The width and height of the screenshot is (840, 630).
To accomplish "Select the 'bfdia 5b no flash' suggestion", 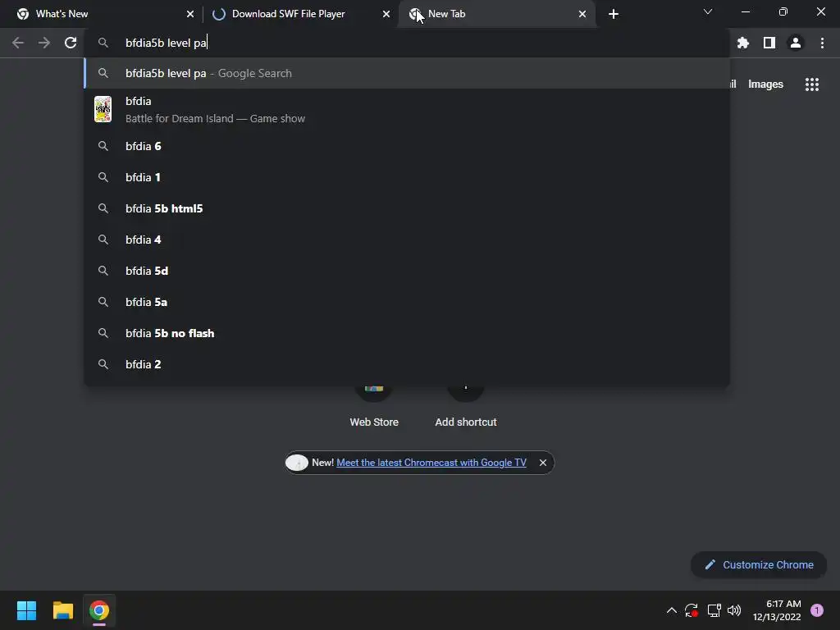I will click(407, 333).
